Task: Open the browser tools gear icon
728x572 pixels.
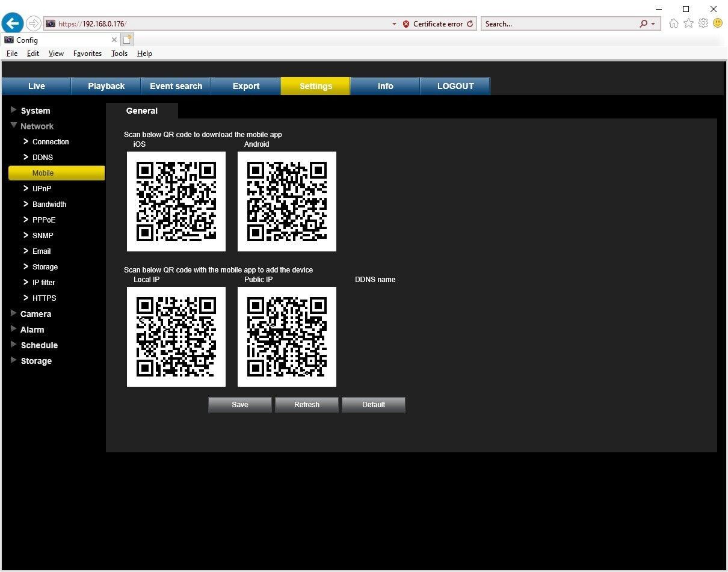Action: pyautogui.click(x=703, y=23)
